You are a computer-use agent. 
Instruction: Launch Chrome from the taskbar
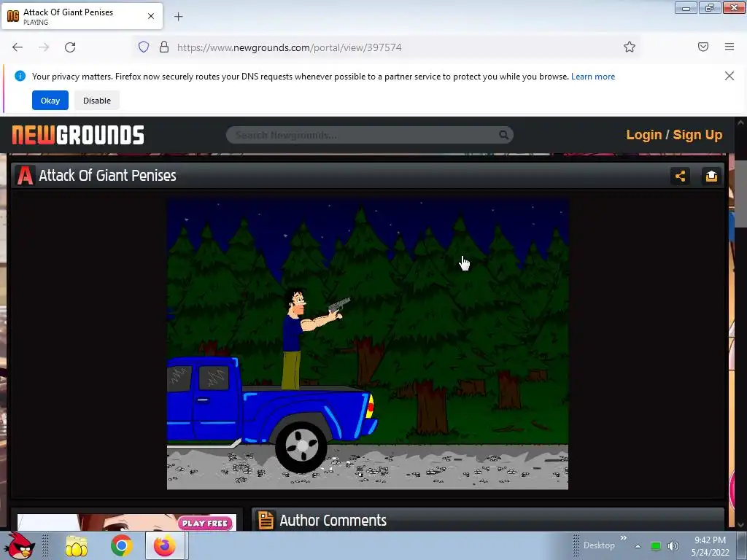pos(122,545)
